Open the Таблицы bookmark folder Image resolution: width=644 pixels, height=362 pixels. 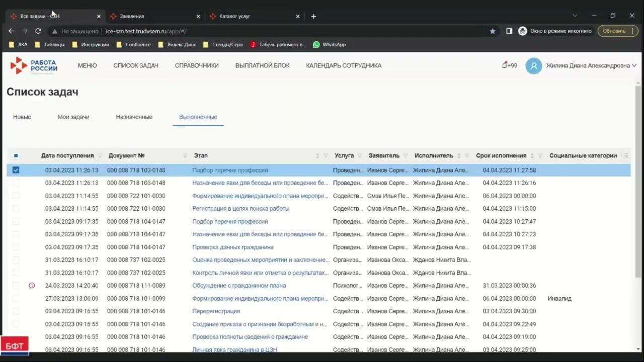pos(50,44)
